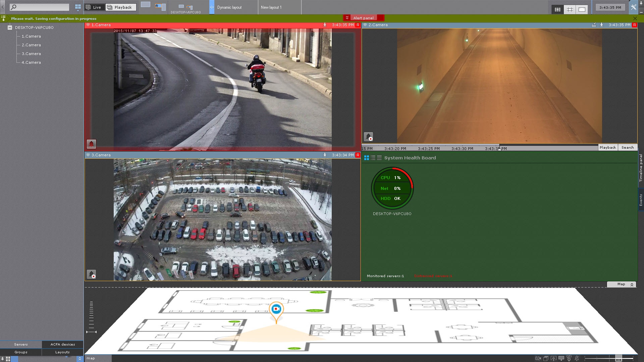Click the alarm bell on 1.Camera
Image resolution: width=644 pixels, height=362 pixels.
pos(91,144)
